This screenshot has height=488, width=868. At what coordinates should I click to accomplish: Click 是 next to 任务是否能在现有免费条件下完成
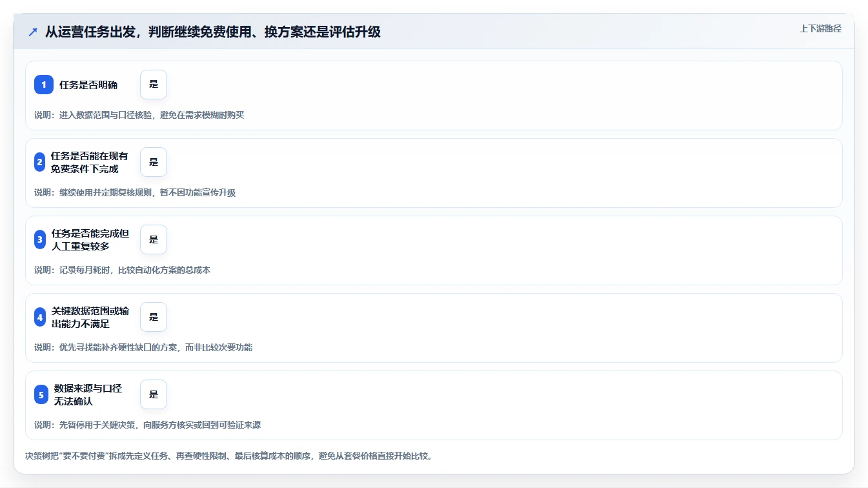[154, 162]
